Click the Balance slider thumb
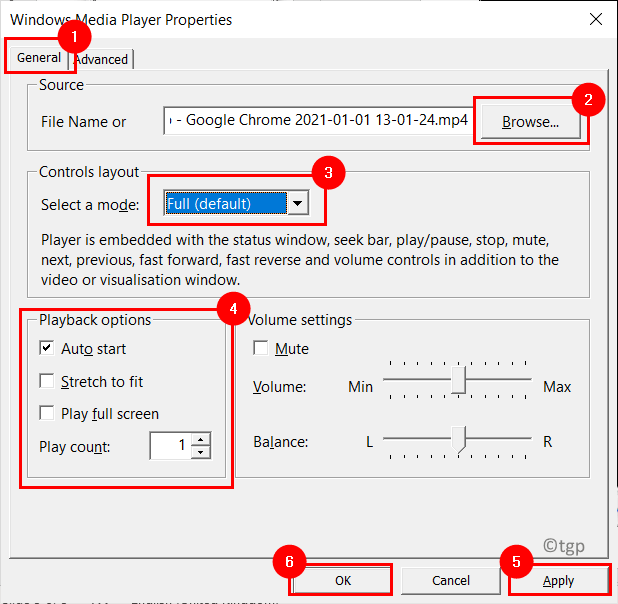The image size is (618, 604). (x=459, y=440)
